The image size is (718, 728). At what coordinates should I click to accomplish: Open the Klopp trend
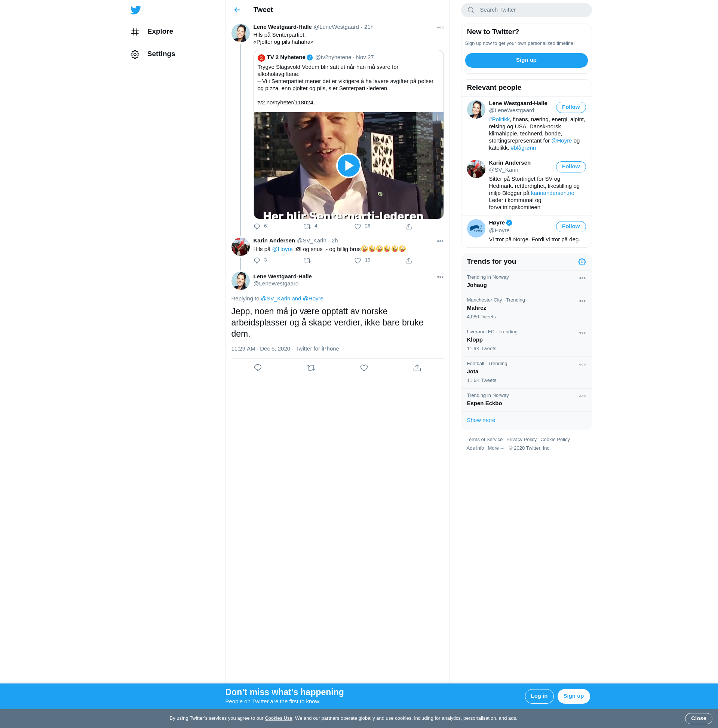526,341
